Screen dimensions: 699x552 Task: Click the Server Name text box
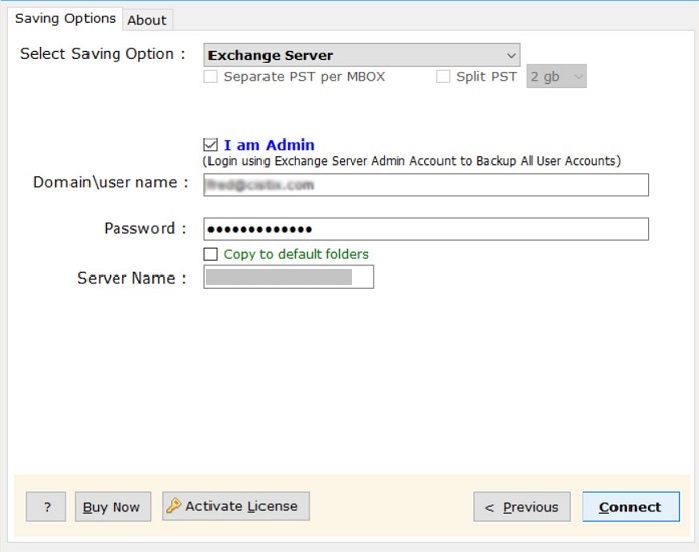pos(288,277)
